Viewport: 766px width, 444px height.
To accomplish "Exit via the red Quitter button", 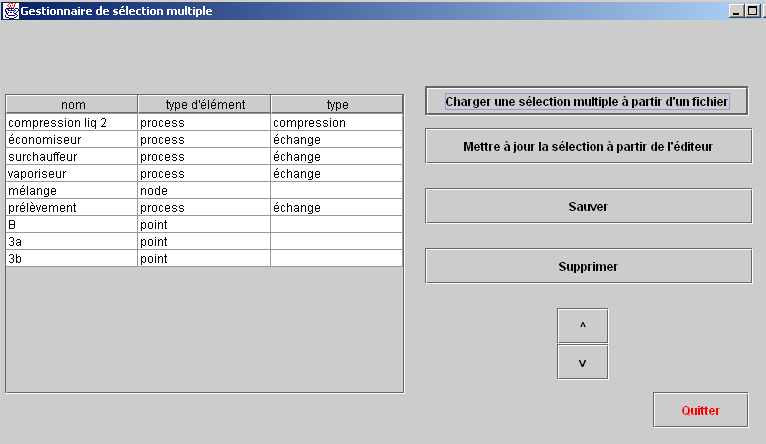I will point(701,410).
